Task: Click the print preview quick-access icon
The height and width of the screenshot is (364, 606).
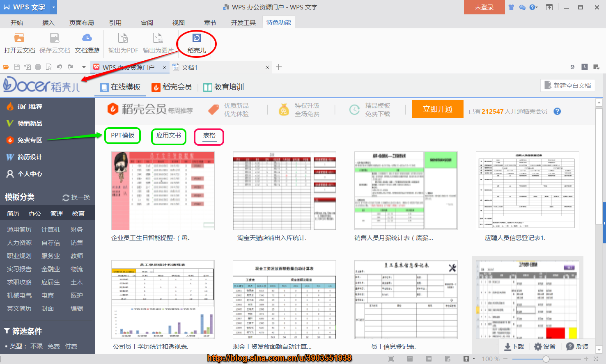Action: coord(49,67)
